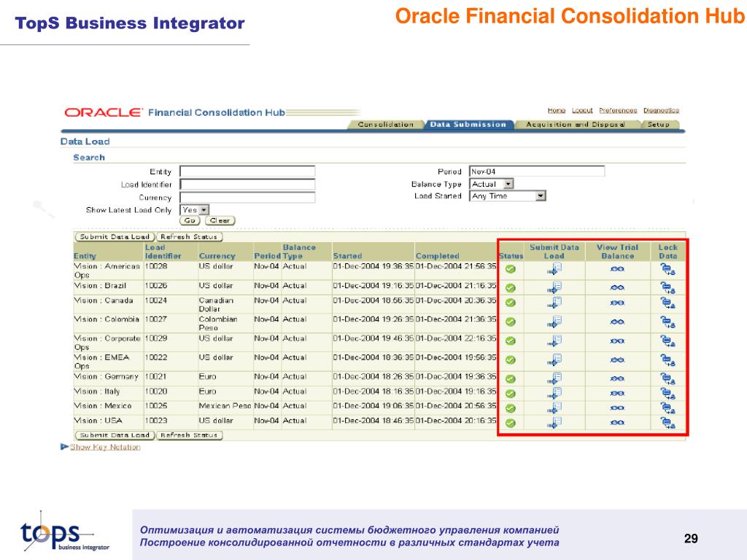Click bottom Submit Data Load button
The image size is (747, 560).
click(115, 435)
